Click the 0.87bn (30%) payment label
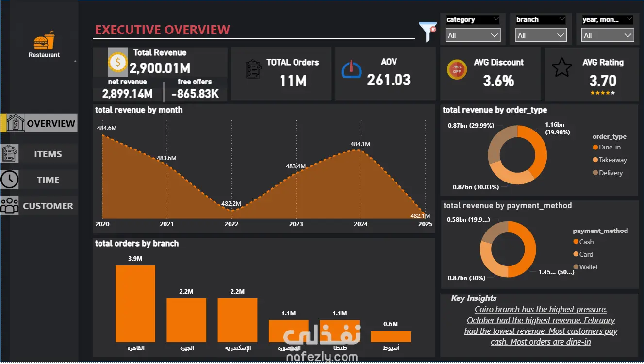Viewport: 644px width, 364px height. click(466, 278)
